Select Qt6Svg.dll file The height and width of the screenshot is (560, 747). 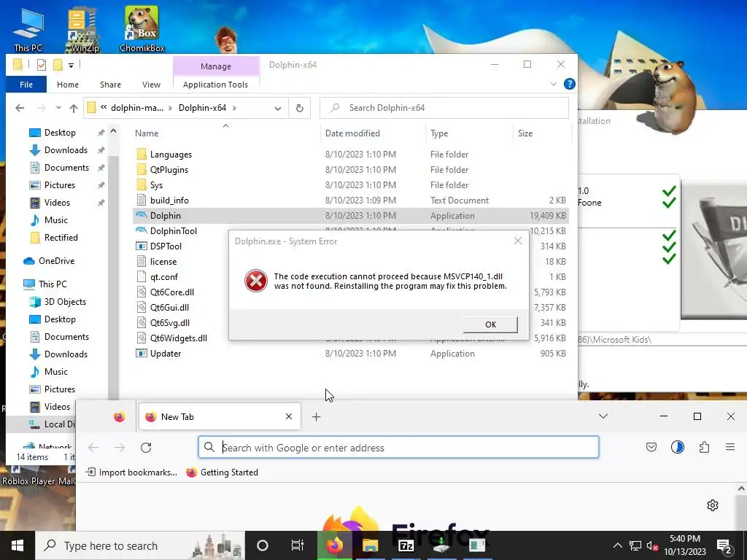point(169,323)
